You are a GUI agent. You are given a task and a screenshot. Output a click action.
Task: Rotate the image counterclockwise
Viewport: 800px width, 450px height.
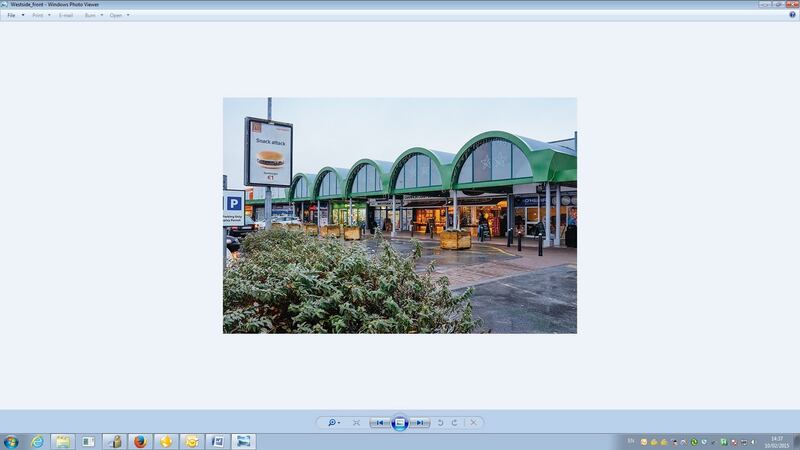tap(441, 423)
